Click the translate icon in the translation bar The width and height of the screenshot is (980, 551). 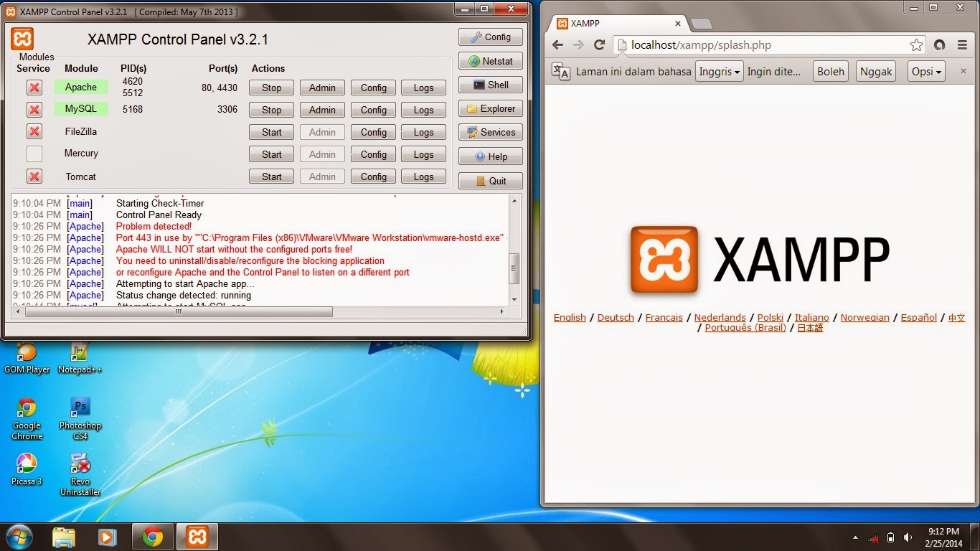(x=560, y=71)
